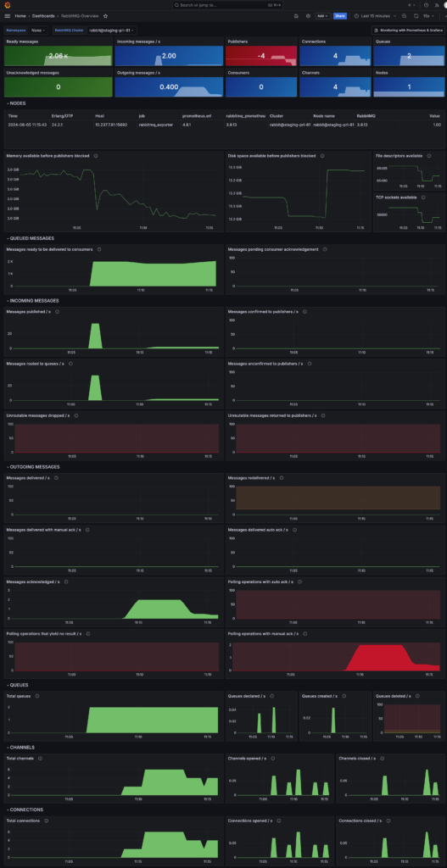
Task: Click the refresh dashboard icon
Action: [416, 16]
